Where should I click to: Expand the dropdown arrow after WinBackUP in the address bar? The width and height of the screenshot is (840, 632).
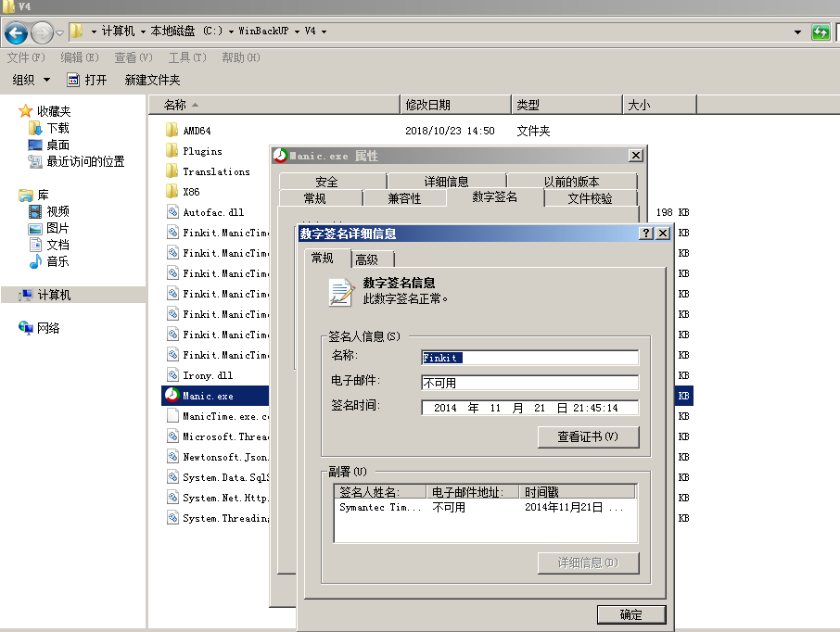tap(297, 32)
